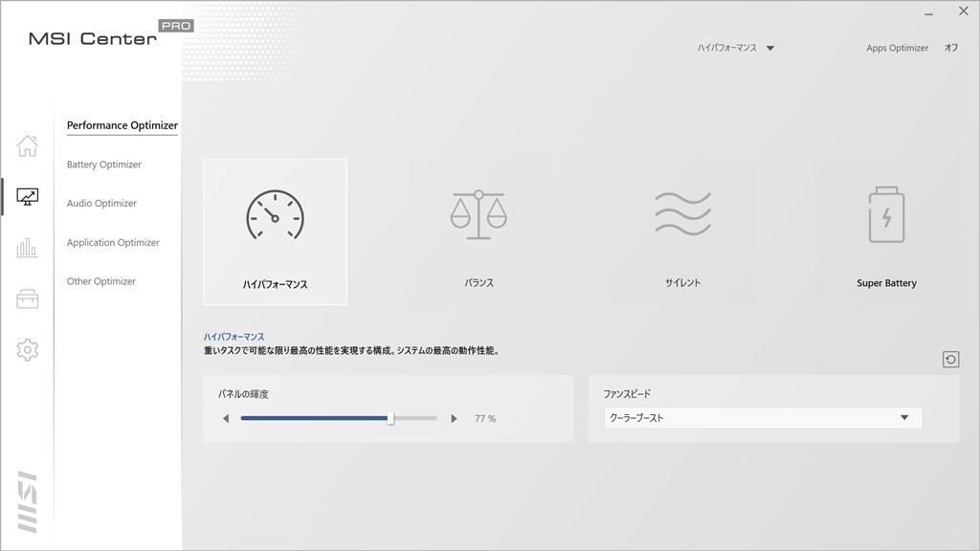The height and width of the screenshot is (551, 980).
Task: Click the 77 % brightness value
Action: point(485,419)
